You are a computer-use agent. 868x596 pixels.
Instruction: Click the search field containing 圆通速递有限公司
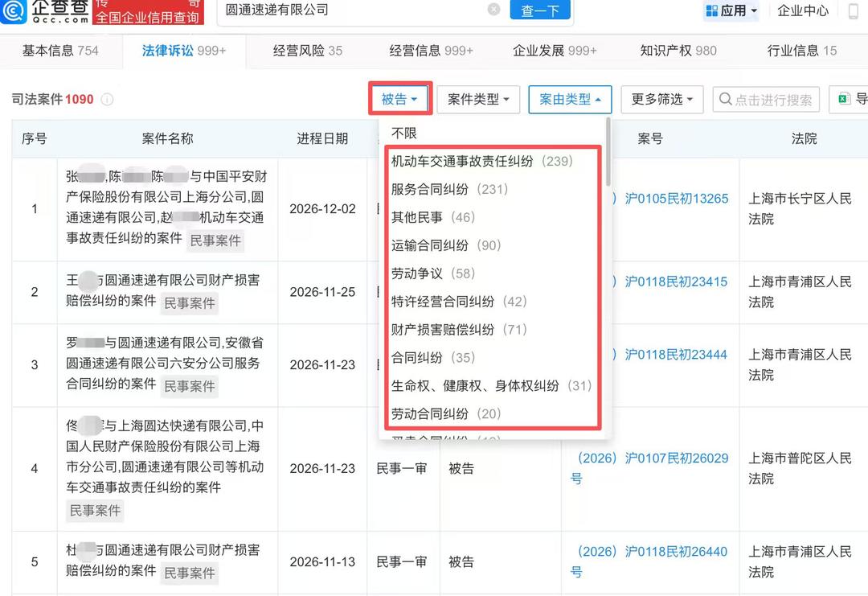point(354,10)
